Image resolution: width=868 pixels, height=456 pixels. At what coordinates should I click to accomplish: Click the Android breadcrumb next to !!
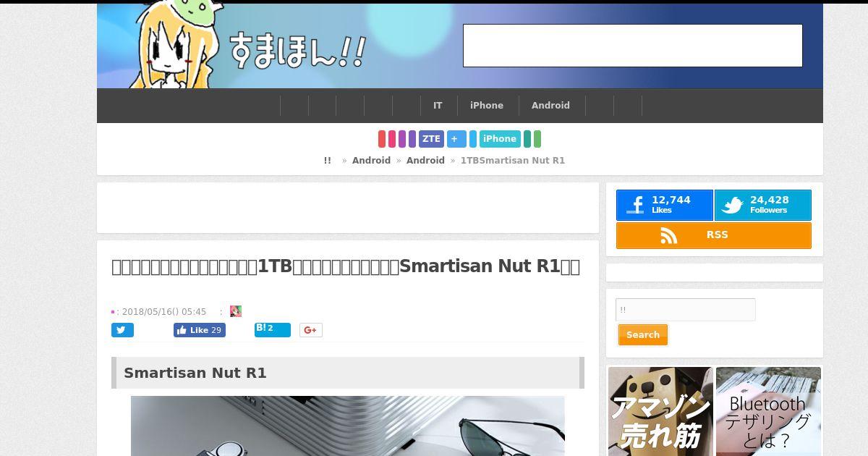coord(371,161)
